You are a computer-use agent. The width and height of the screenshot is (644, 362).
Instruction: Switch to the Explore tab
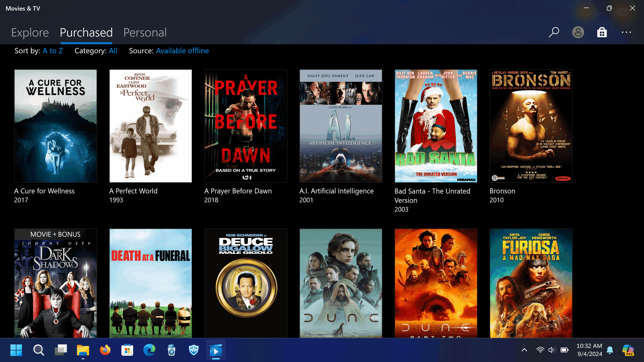pos(30,33)
